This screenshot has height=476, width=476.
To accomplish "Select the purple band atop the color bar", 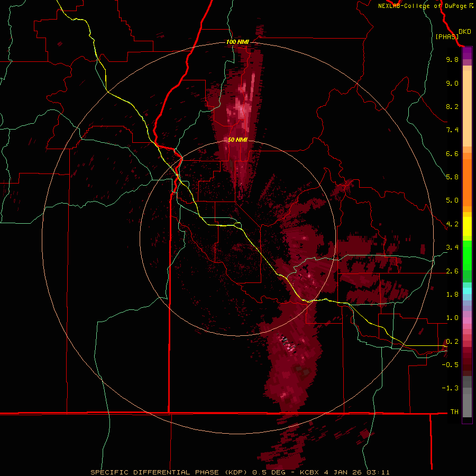I will point(467,53).
